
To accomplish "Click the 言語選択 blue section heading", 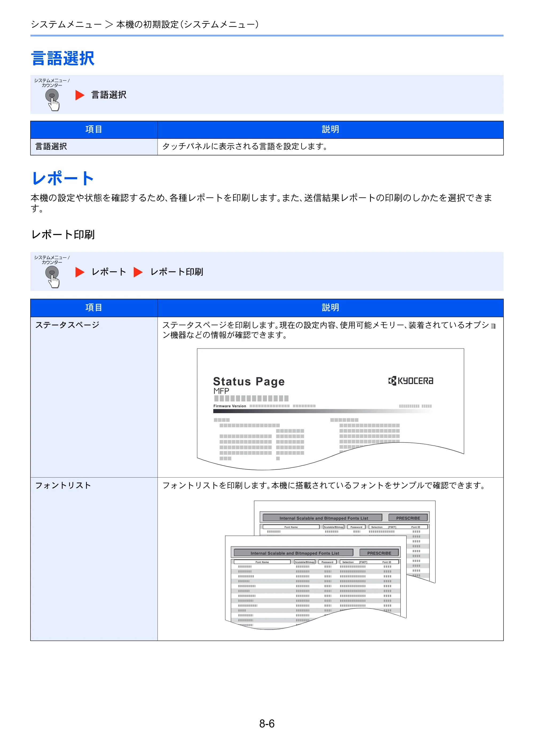I will point(62,58).
